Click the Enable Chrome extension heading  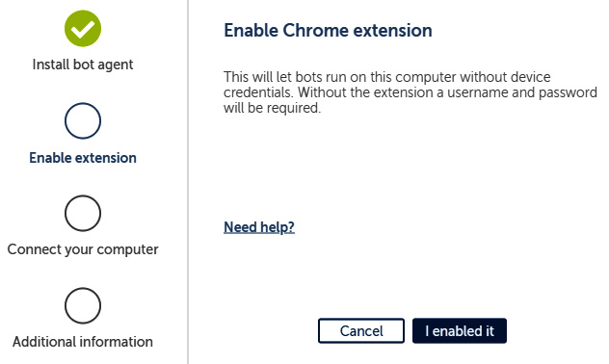(328, 30)
